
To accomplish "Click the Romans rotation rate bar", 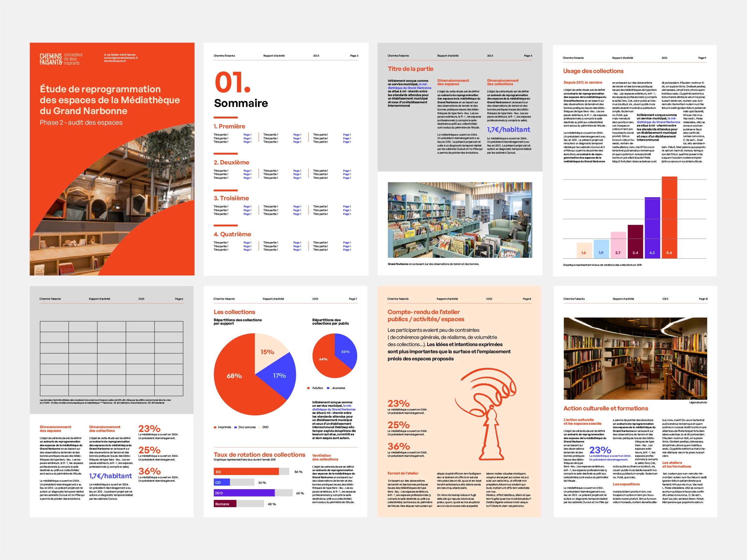I will point(225,504).
